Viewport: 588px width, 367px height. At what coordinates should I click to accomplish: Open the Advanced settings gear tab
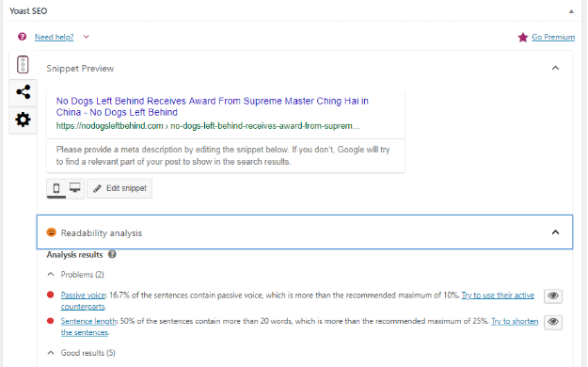click(23, 120)
